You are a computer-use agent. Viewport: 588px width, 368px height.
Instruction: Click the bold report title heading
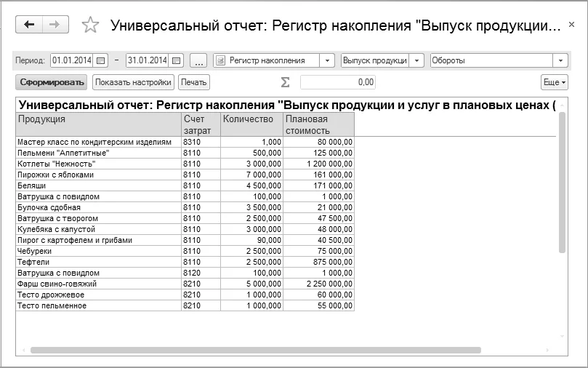click(x=287, y=105)
